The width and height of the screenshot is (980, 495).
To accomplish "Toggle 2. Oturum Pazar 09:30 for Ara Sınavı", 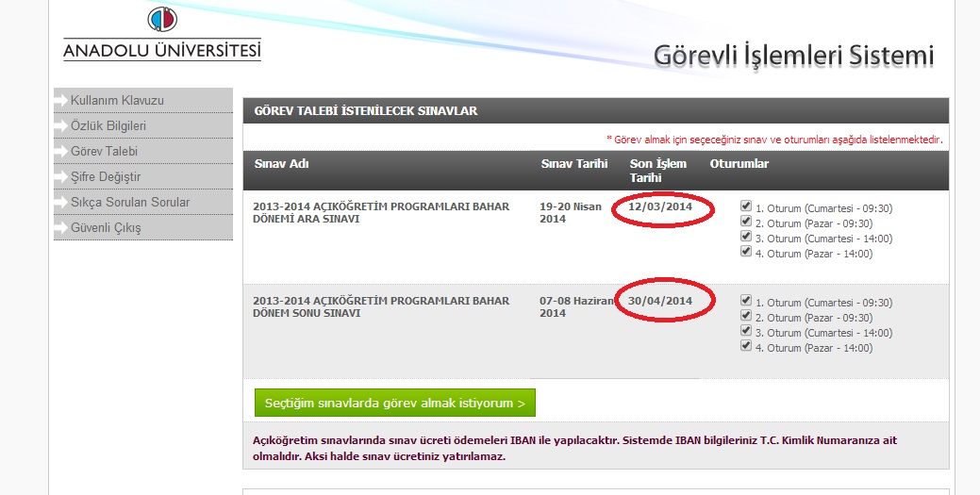I will click(x=746, y=222).
